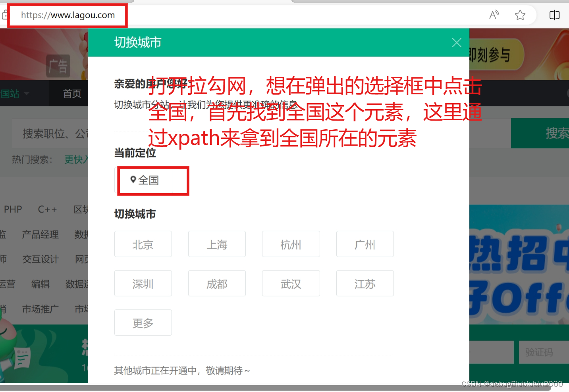The height and width of the screenshot is (392, 569).
Task: Click hot search link 更快
Action: (x=76, y=159)
